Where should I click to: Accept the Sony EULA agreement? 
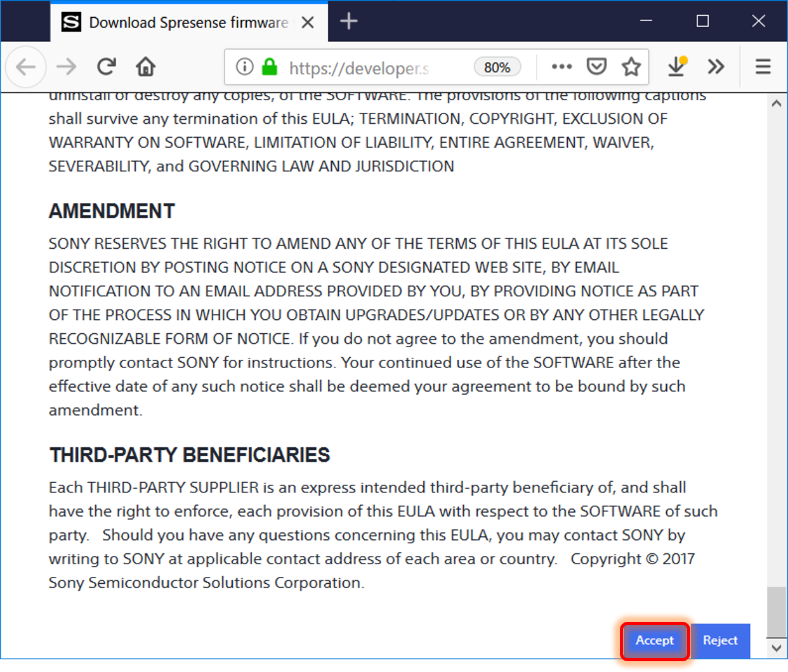[x=654, y=641]
